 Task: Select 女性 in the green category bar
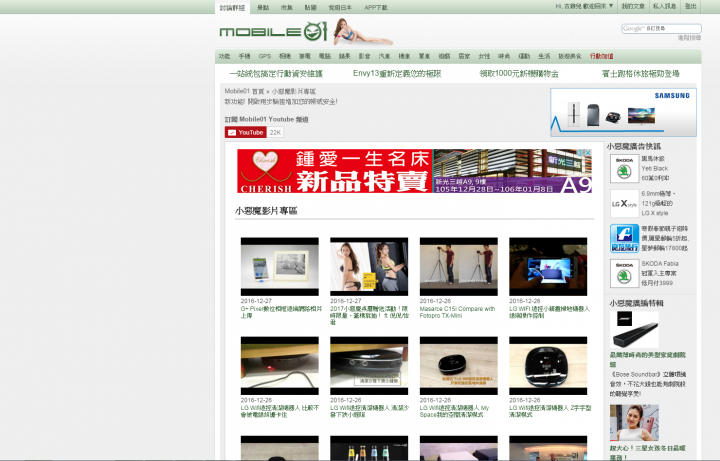pos(484,56)
